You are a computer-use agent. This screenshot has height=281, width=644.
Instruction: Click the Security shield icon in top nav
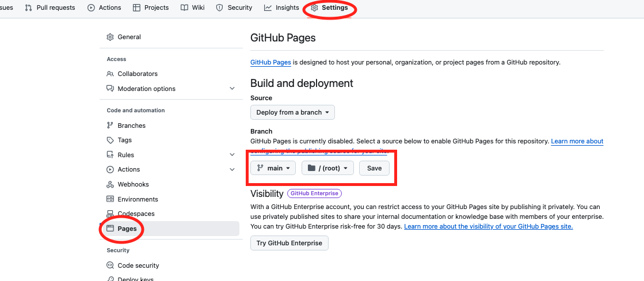[220, 7]
